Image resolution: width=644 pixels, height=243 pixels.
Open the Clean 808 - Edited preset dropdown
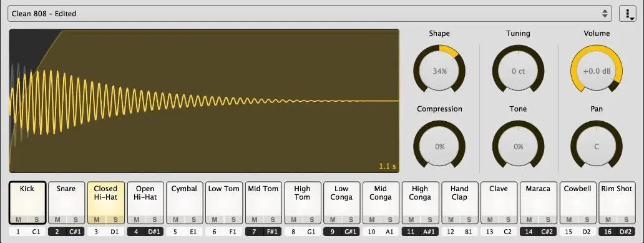[x=310, y=14]
